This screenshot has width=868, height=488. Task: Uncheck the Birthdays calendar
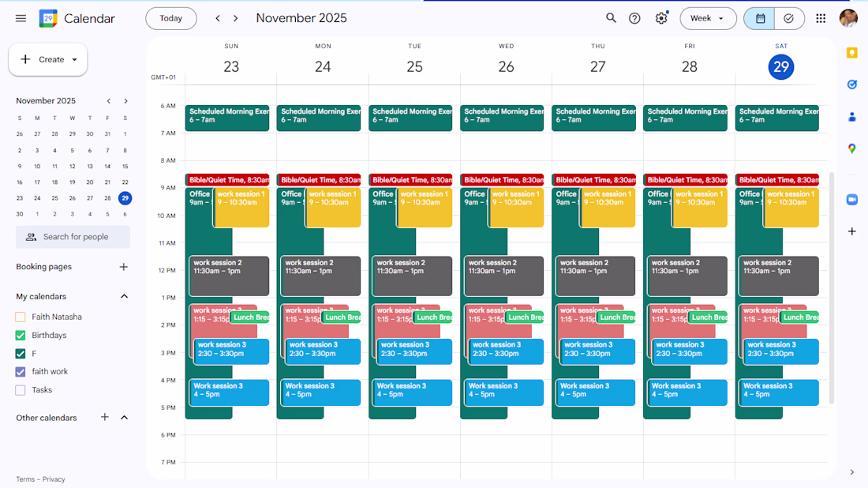tap(21, 335)
